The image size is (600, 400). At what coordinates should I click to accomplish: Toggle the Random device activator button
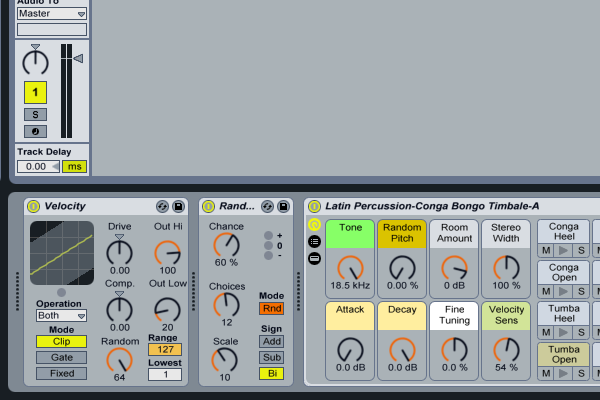208,206
